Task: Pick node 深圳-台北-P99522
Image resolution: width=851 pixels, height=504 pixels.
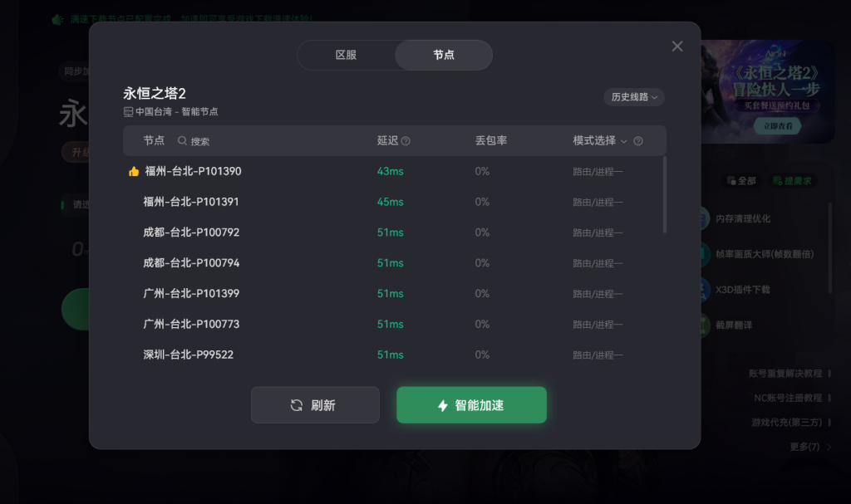Action: [395, 355]
